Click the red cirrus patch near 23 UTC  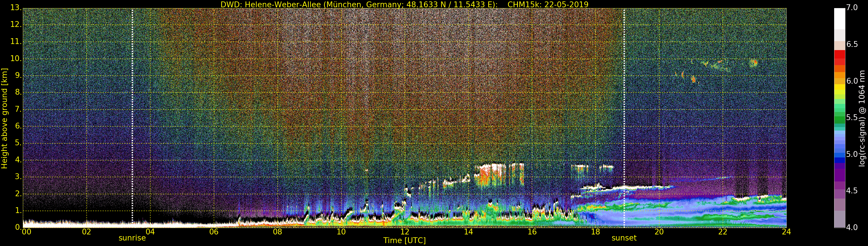(x=753, y=63)
